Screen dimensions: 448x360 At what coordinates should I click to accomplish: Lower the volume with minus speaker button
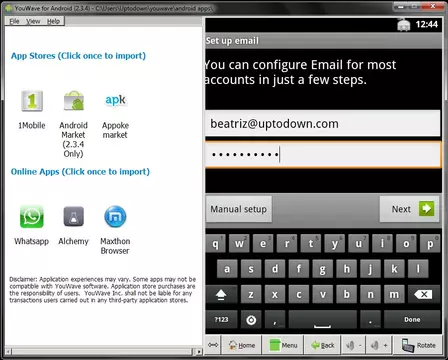point(353,345)
